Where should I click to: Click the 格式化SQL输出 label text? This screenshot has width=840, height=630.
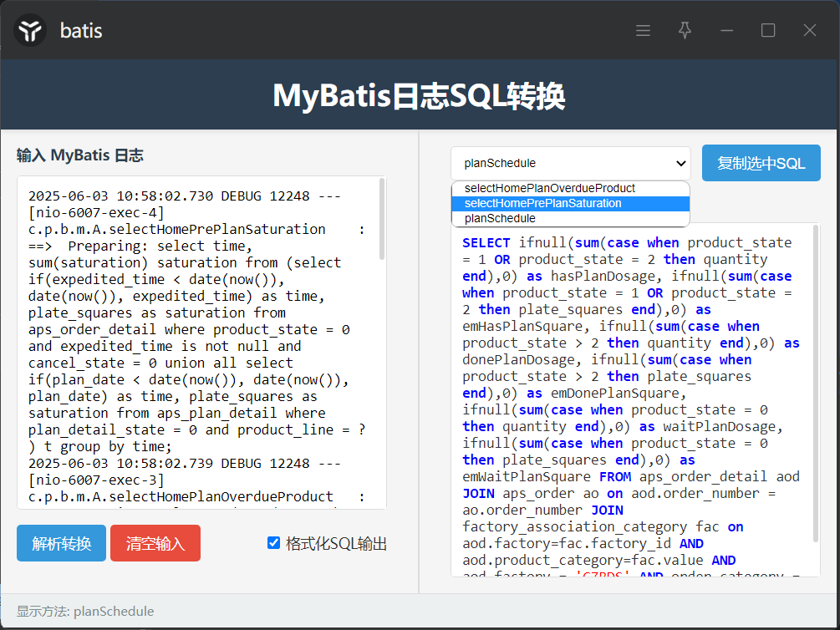point(337,543)
